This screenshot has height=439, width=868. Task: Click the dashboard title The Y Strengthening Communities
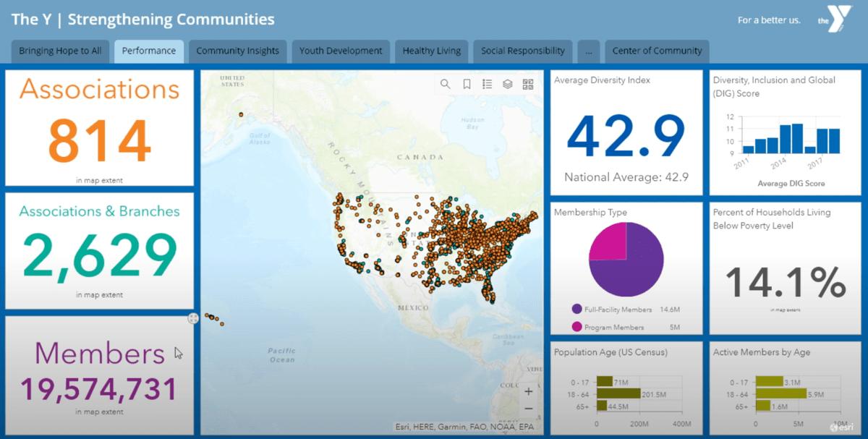click(x=143, y=20)
